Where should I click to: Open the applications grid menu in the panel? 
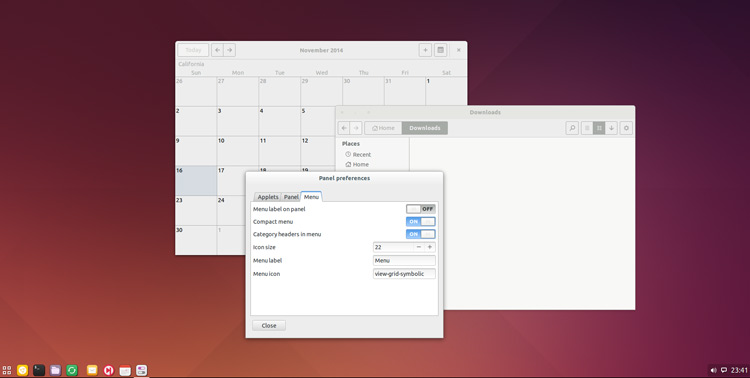coord(7,370)
